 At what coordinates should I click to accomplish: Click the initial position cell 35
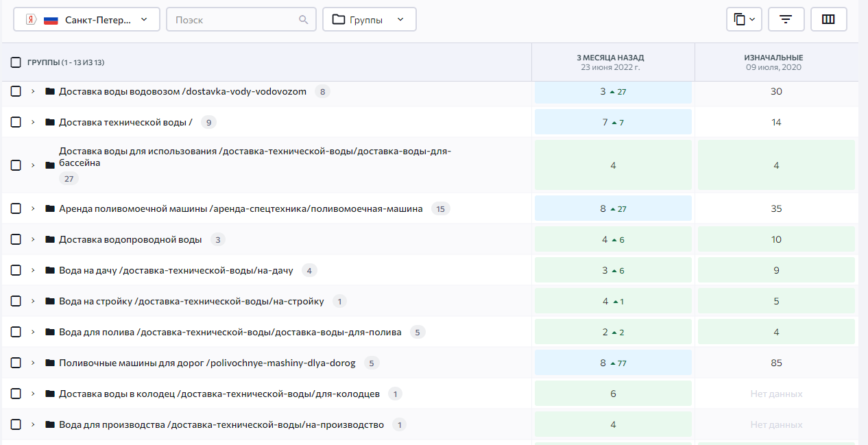(x=776, y=208)
